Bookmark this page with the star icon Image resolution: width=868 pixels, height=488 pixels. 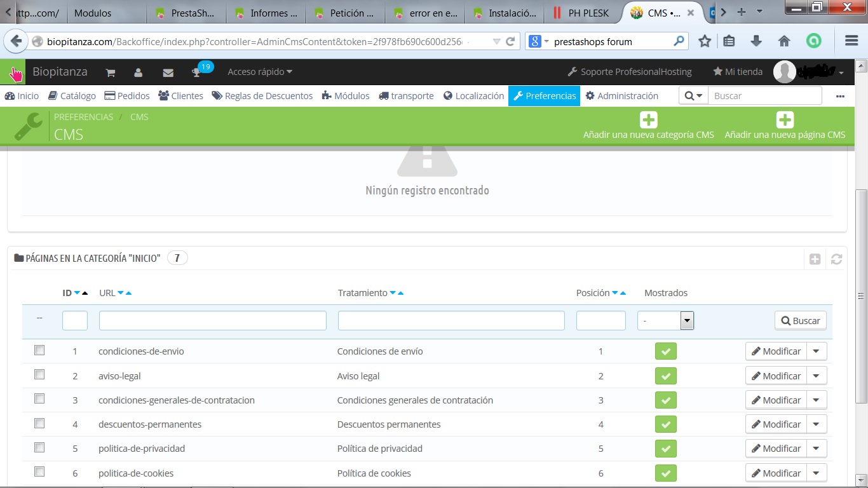705,41
